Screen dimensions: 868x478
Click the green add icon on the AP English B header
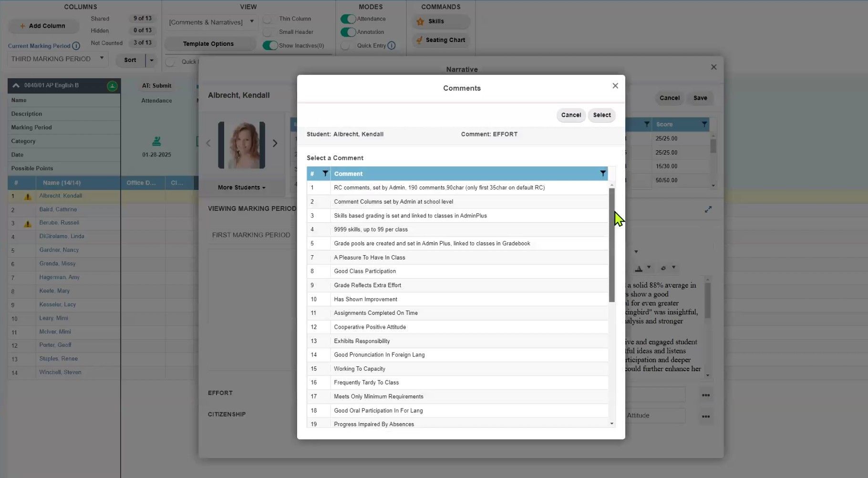[x=112, y=85]
